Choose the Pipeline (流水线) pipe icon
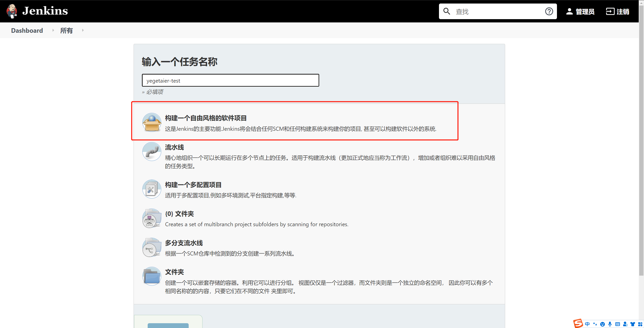644x328 pixels. coord(152,151)
